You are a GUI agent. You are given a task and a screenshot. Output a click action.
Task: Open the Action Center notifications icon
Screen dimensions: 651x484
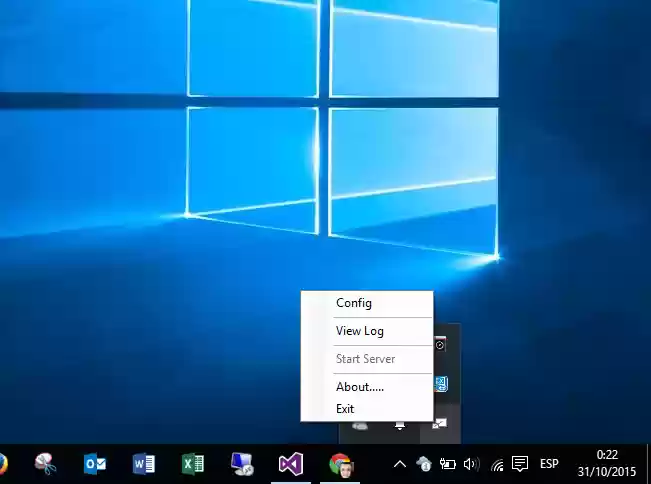tap(520, 464)
